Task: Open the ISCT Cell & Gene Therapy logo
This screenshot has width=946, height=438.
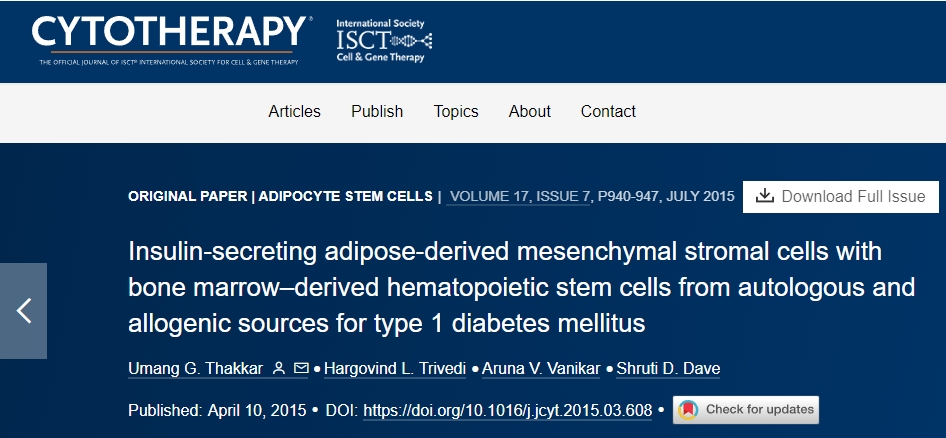Action: click(x=384, y=41)
